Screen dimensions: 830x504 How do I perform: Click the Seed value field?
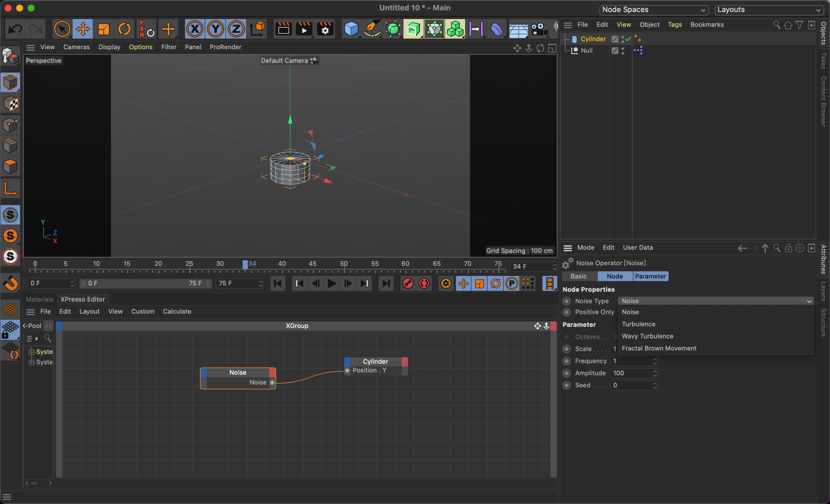coord(631,385)
